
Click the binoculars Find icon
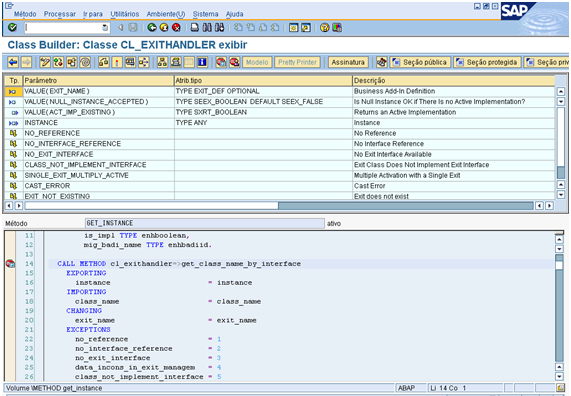coord(207,27)
